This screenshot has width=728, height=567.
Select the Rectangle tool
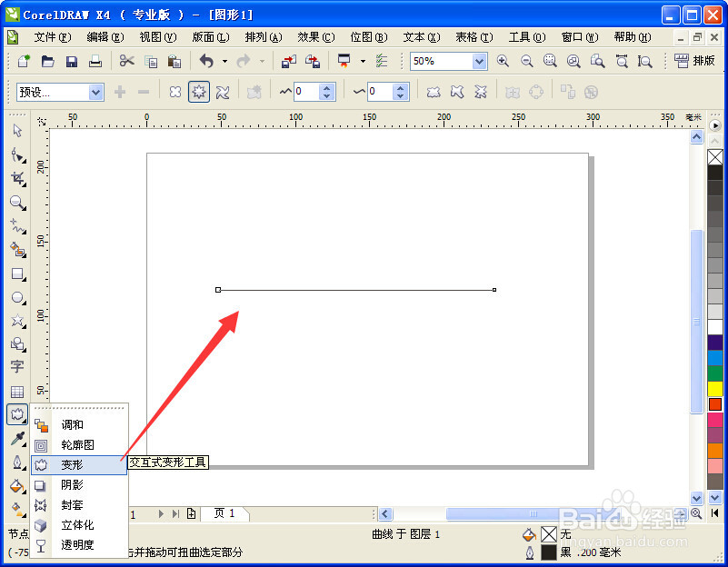[x=17, y=274]
